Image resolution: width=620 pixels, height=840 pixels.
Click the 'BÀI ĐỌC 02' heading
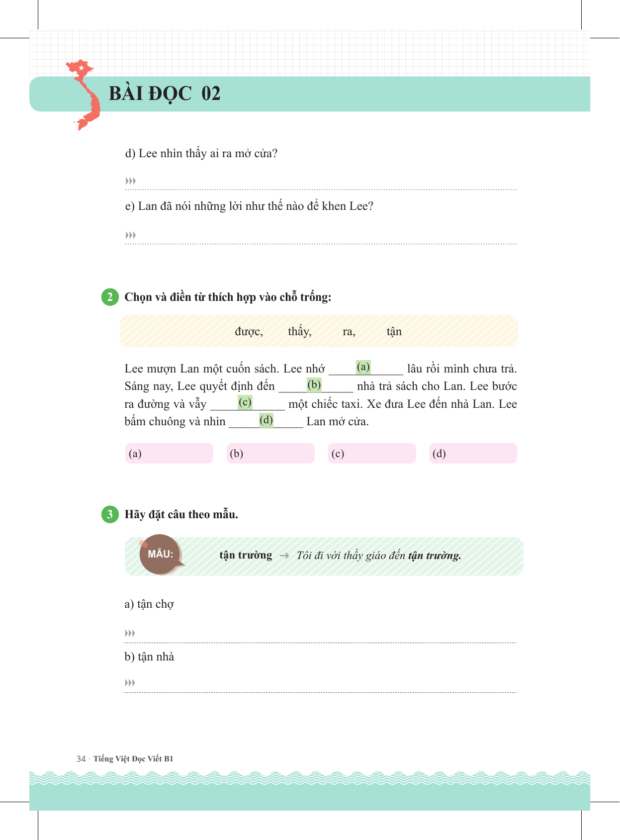(x=165, y=93)
